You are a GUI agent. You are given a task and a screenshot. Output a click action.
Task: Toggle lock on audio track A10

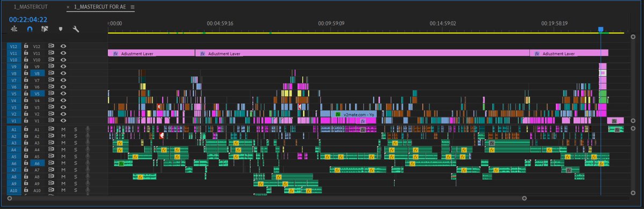(x=26, y=190)
